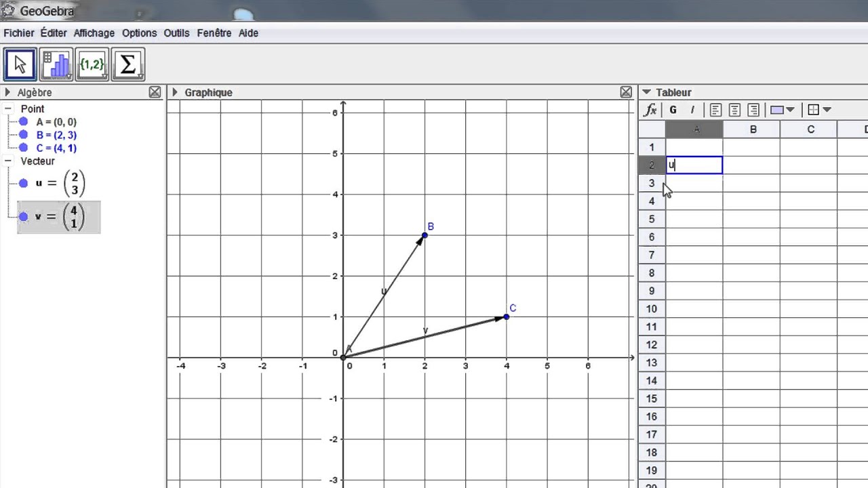Image resolution: width=868 pixels, height=488 pixels.
Task: Collapse the Vecteur group in Algèbre
Action: pyautogui.click(x=8, y=161)
